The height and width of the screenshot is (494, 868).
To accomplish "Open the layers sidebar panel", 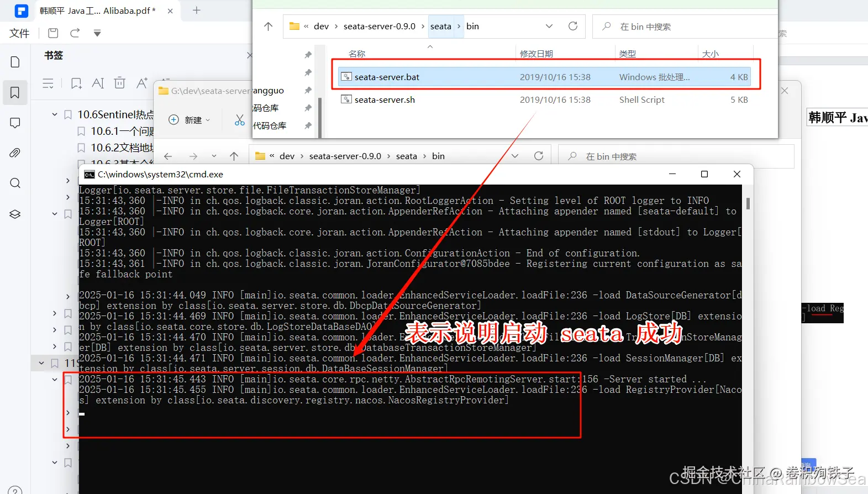I will 15,214.
